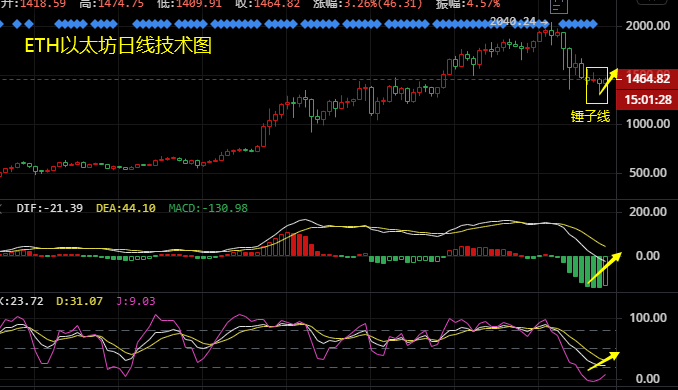Click the 高:1474.75 high price readout
Screen dimensions: 678x390
[112, 4]
